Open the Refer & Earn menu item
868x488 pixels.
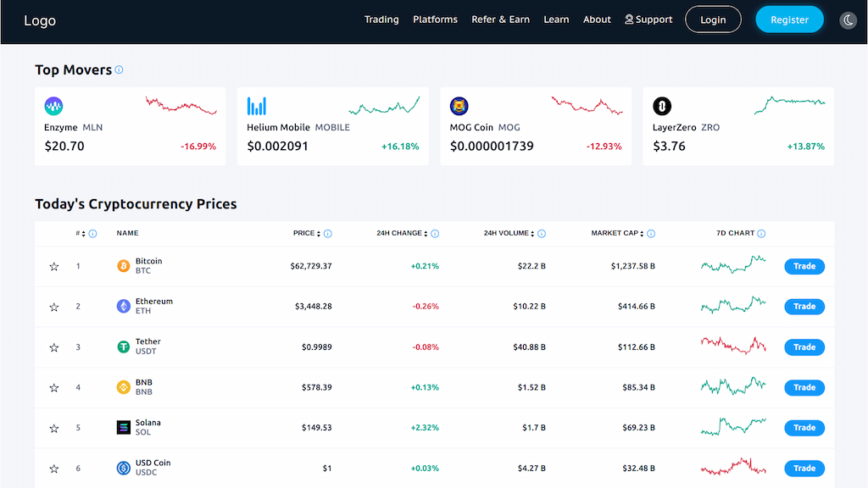(x=500, y=19)
